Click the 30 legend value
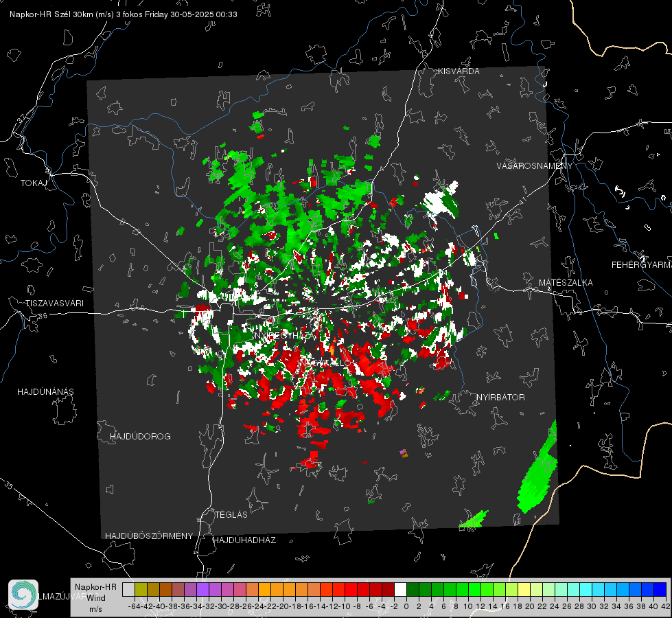 click(x=592, y=606)
